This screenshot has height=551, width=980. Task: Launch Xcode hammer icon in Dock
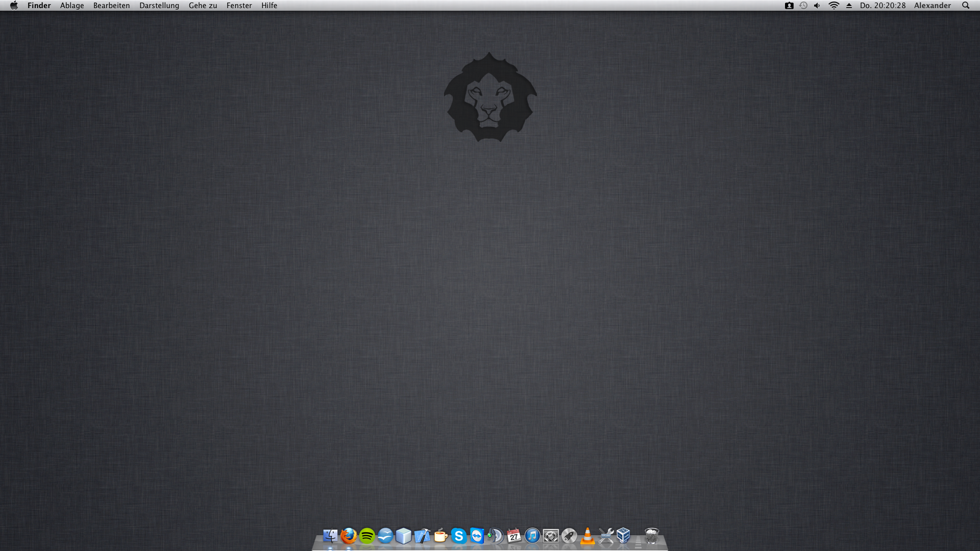(x=422, y=536)
